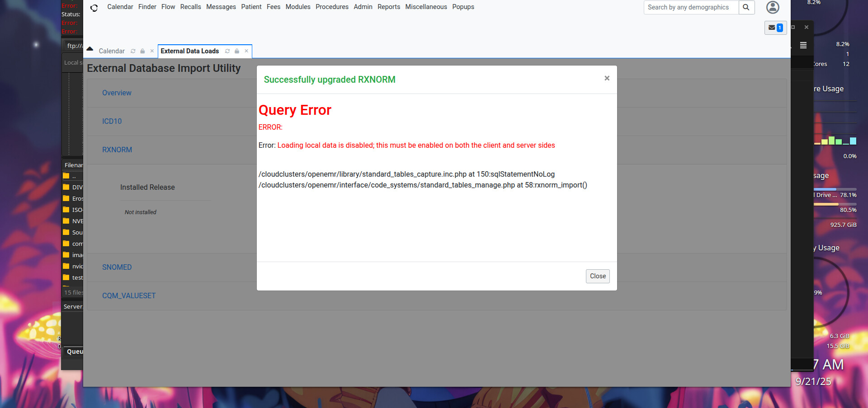
Task: Open the Miscellaneous menu
Action: [426, 7]
